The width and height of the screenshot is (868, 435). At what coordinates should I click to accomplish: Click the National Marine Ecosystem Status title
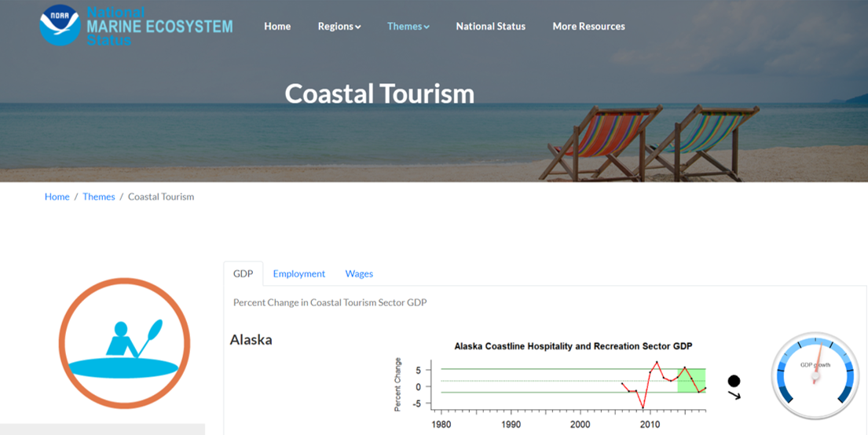159,26
